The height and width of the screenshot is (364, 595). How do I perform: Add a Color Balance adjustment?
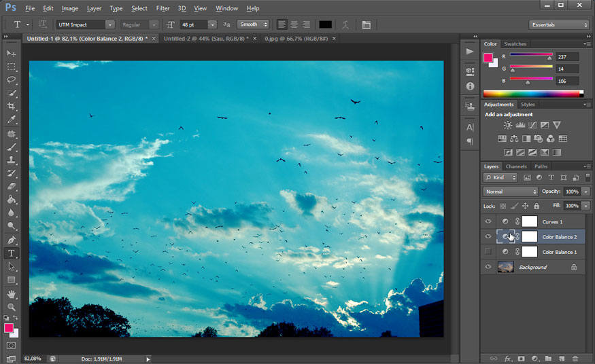514,139
